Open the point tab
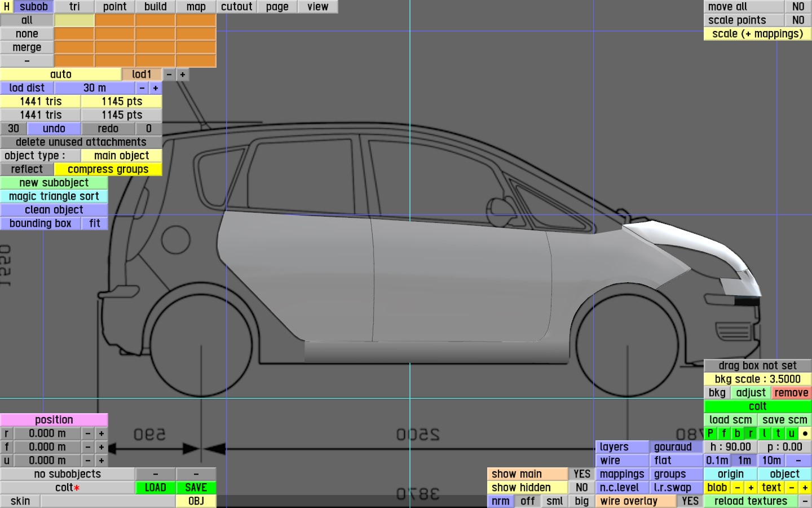The image size is (812, 508). click(115, 7)
